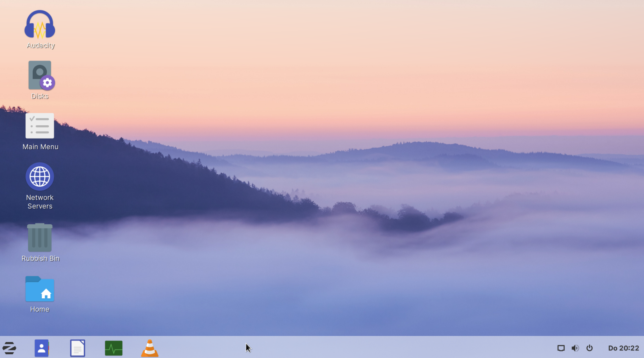Click the display icon in the system tray
This screenshot has height=358, width=644.
tap(561, 348)
